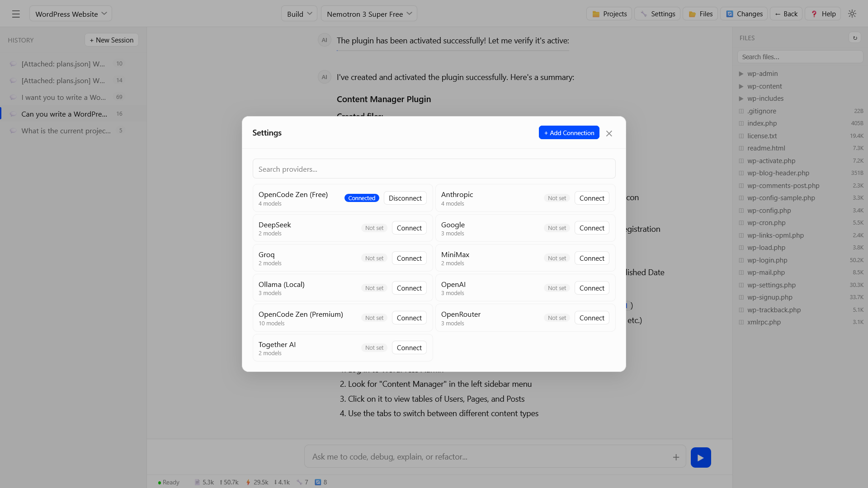Viewport: 868px width, 488px height.
Task: Expand the wp-includes folder
Action: [741, 99]
